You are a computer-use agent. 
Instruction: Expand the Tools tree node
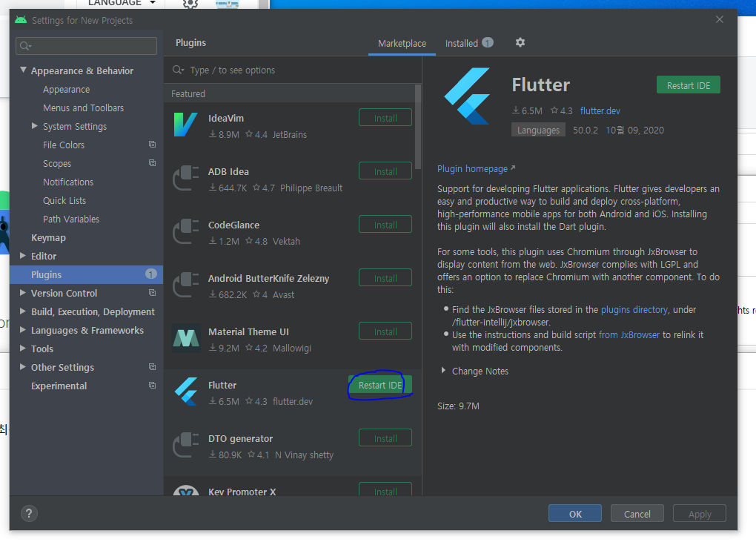click(23, 349)
